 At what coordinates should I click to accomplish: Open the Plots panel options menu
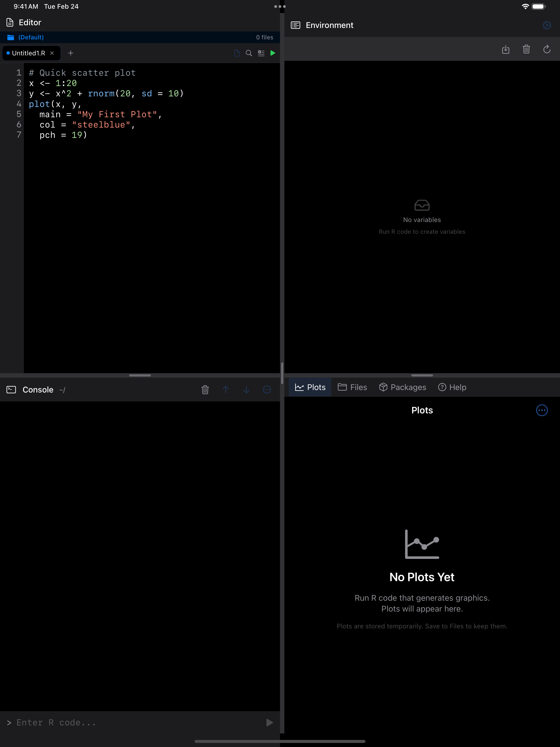(542, 410)
